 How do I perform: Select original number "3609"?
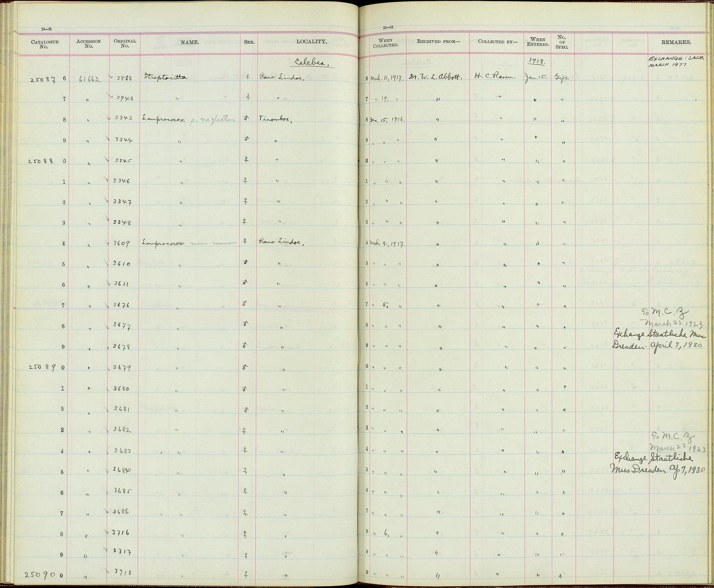tap(122, 243)
